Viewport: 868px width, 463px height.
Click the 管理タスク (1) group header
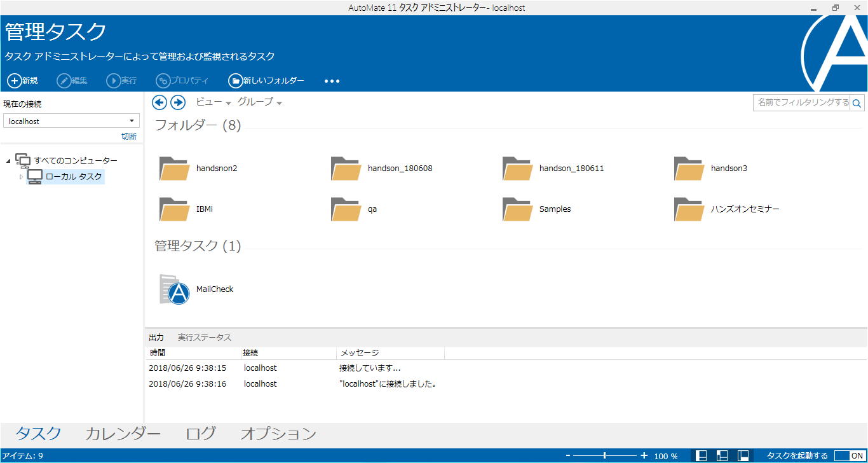(x=198, y=246)
